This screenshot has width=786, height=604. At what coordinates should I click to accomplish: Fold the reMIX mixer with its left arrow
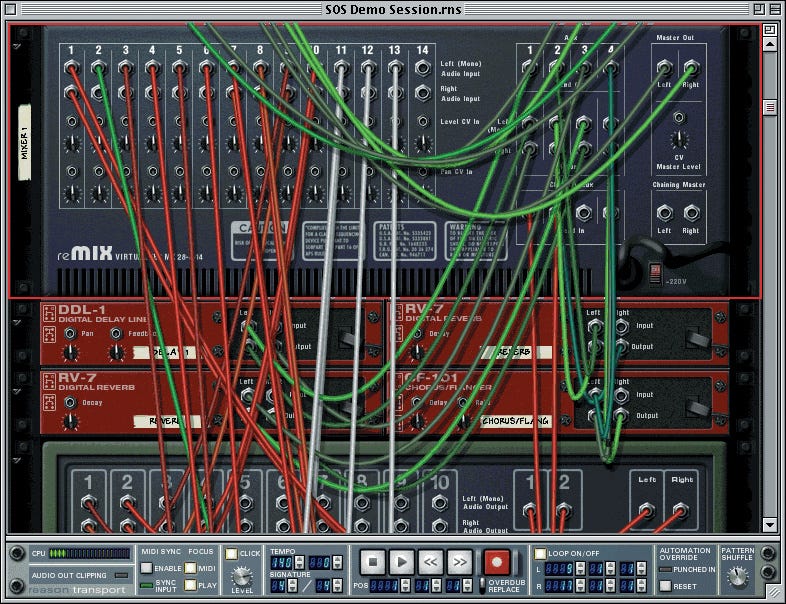17,47
